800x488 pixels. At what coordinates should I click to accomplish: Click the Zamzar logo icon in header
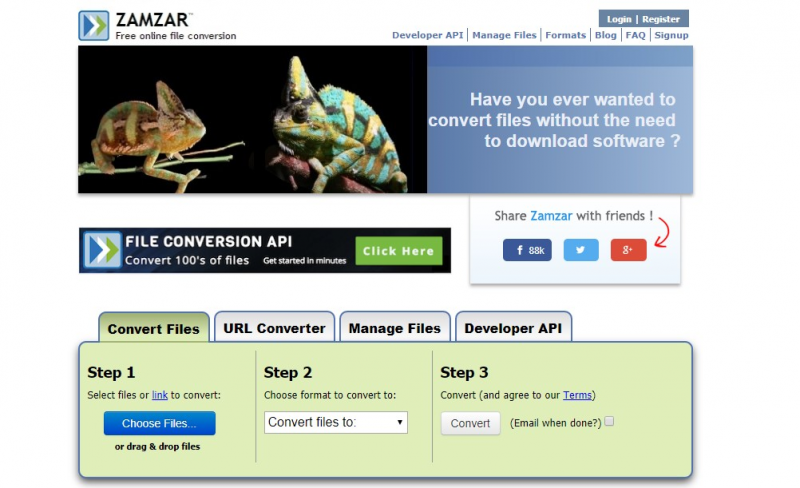tap(93, 25)
